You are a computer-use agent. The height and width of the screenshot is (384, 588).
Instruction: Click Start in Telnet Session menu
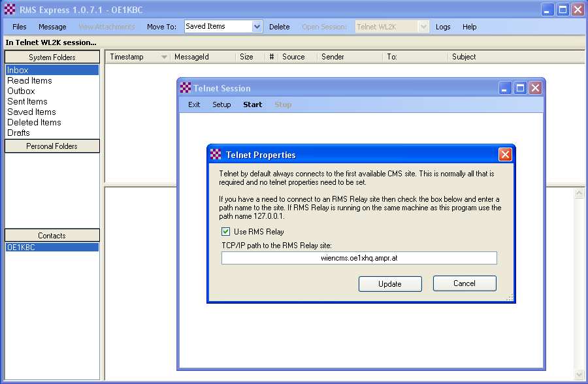pos(252,104)
